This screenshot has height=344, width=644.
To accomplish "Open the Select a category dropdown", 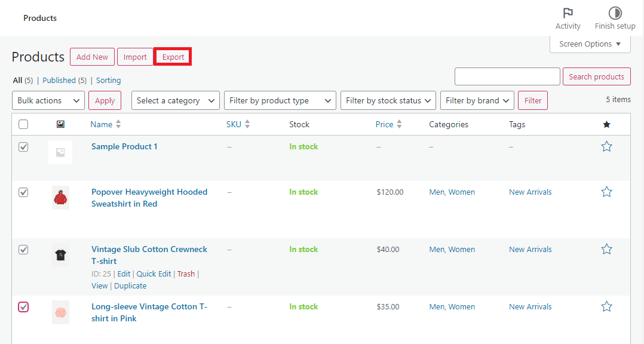I will (x=176, y=100).
